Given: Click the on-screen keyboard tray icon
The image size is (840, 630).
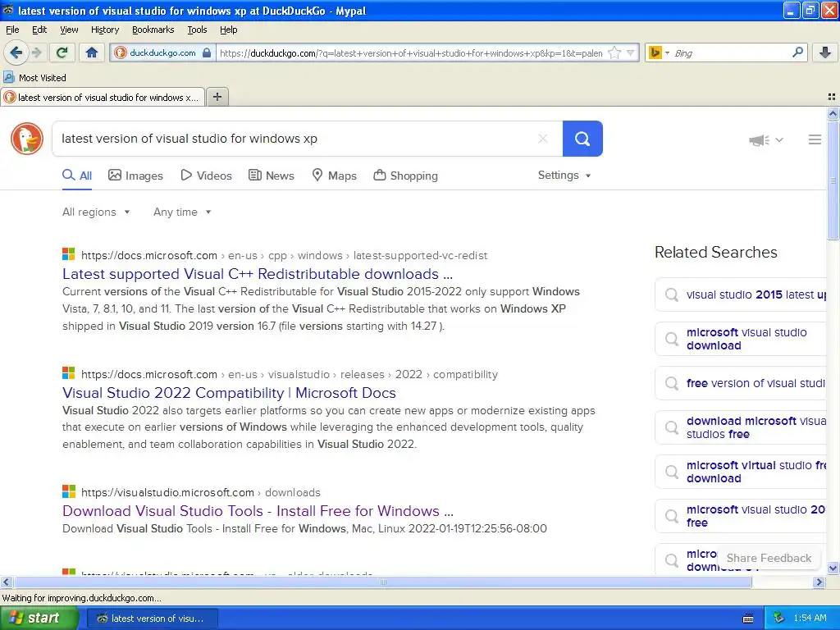Looking at the screenshot, I should tap(748, 619).
